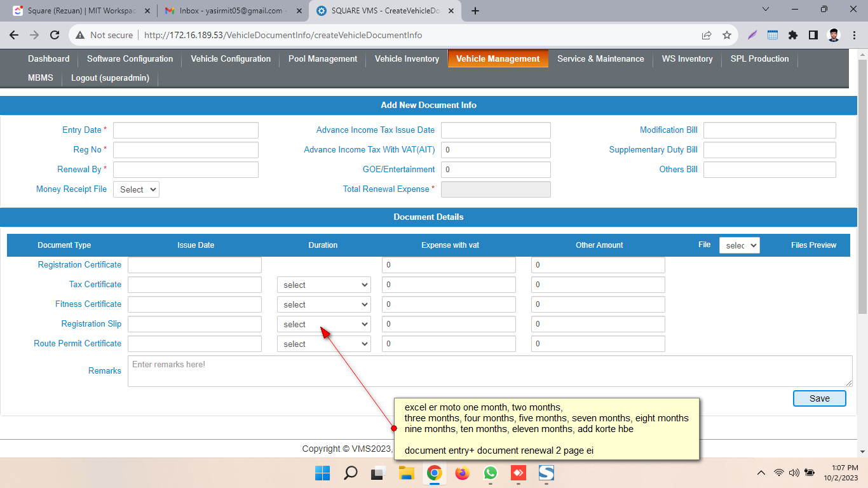This screenshot has width=868, height=488.
Task: Open Task View from the taskbar
Action: point(378,473)
